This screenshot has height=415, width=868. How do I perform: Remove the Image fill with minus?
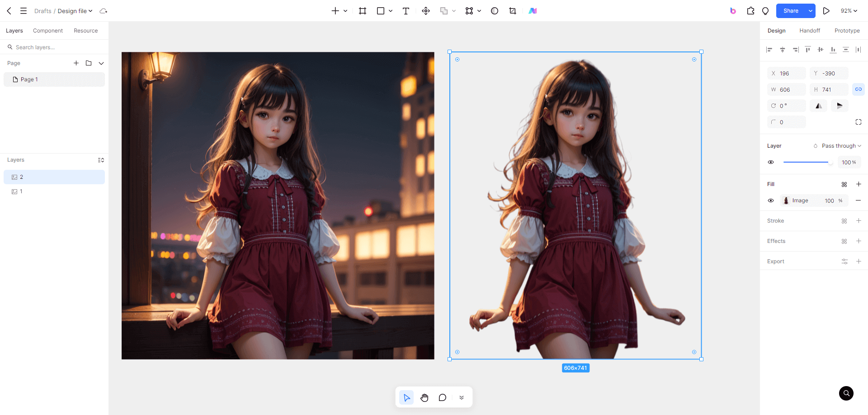click(x=858, y=201)
